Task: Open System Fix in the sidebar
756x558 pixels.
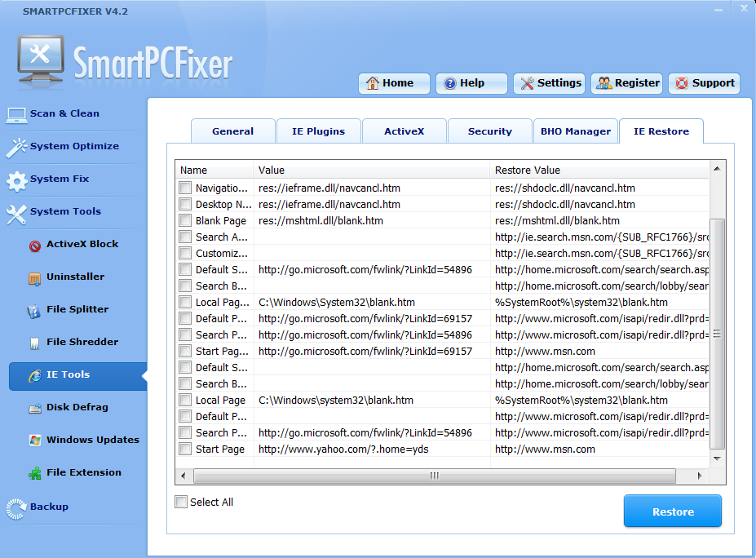Action: coord(60,179)
